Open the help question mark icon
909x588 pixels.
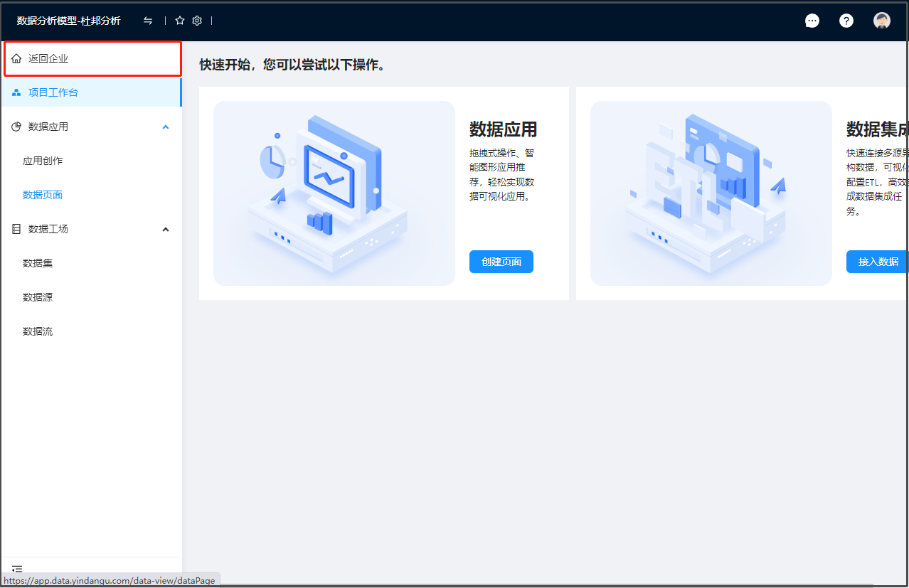pos(846,21)
